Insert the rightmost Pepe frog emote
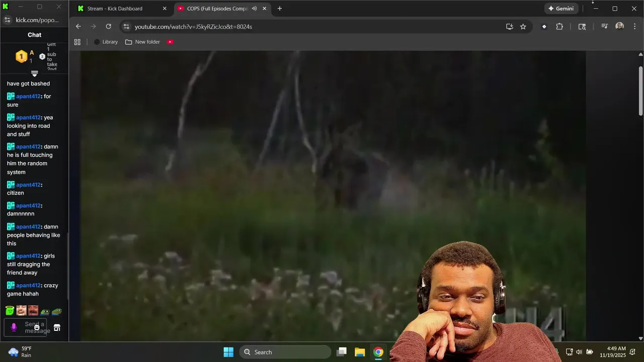The height and width of the screenshot is (362, 644). (x=57, y=312)
